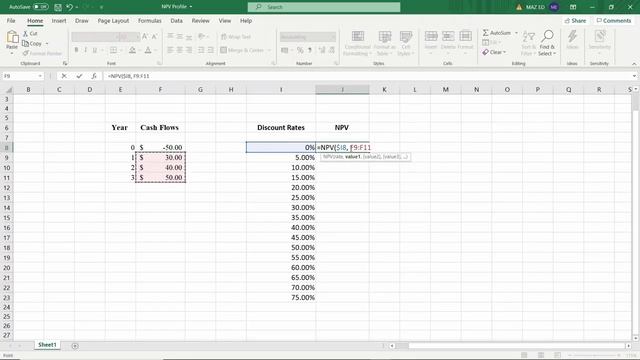Screen dimensions: 640x360
Task: Open the Name Box dropdown
Action: click(40, 76)
